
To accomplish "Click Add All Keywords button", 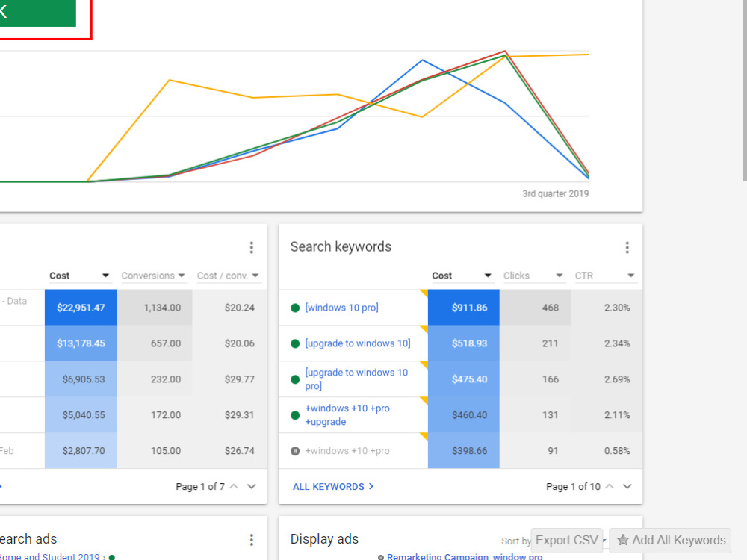I will (x=670, y=540).
